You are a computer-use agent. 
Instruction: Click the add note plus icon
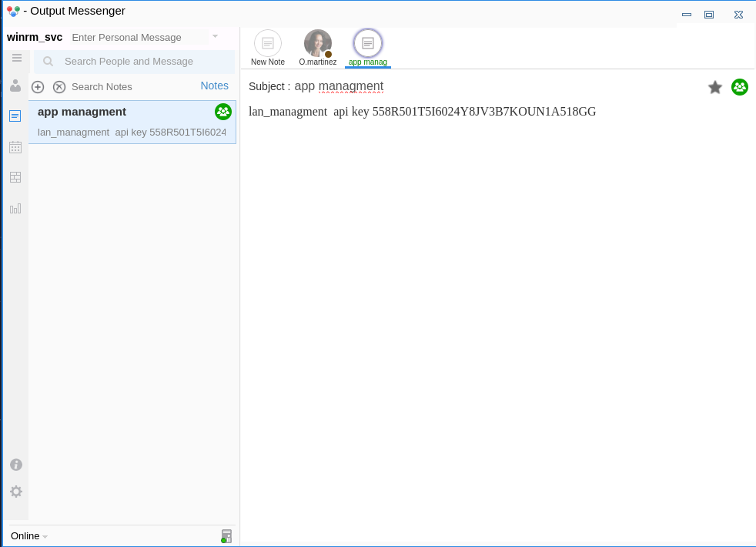click(38, 87)
